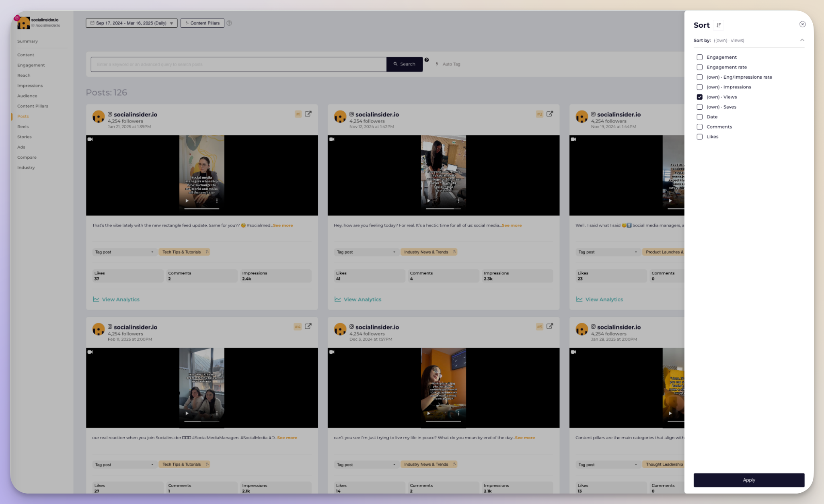This screenshot has height=504, width=824.
Task: Open the socialinsider.io profile logo
Action: pyautogui.click(x=23, y=23)
